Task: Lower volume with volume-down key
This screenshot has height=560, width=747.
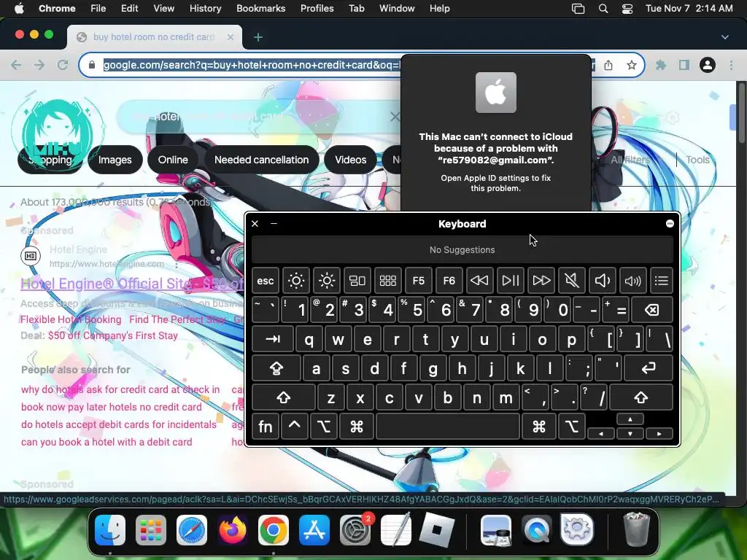Action: [x=602, y=281]
